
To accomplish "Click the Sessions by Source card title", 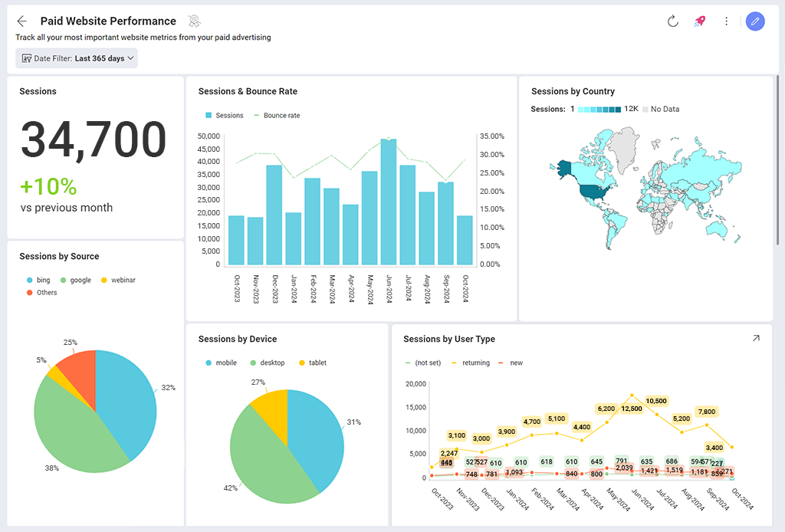I will click(59, 256).
